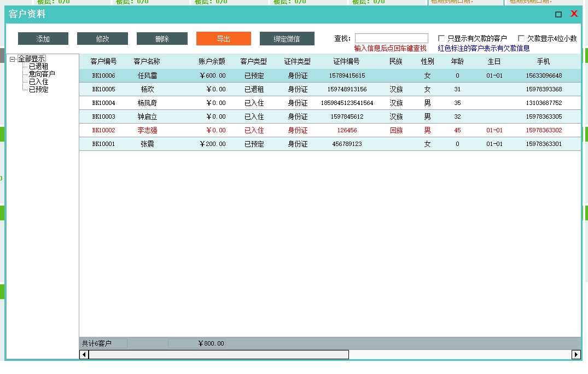Sort by the 账户余额 column header
The height and width of the screenshot is (374, 588).
(212, 61)
